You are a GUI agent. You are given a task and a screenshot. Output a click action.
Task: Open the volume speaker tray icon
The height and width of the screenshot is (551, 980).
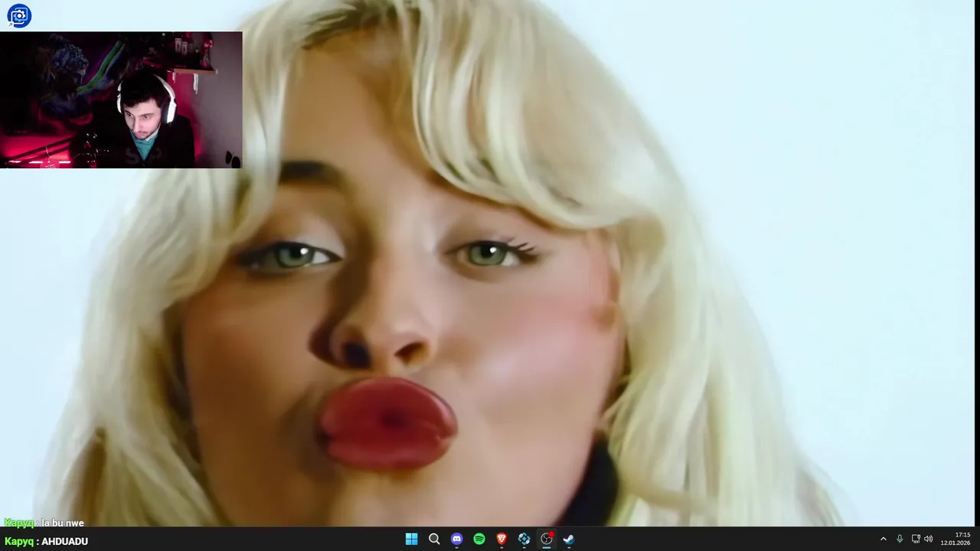click(x=929, y=539)
